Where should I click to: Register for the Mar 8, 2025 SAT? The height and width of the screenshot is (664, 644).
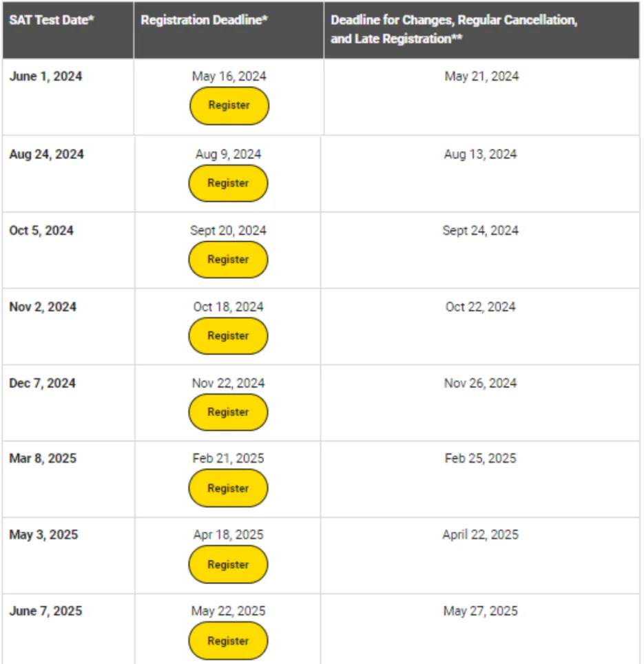point(228,488)
